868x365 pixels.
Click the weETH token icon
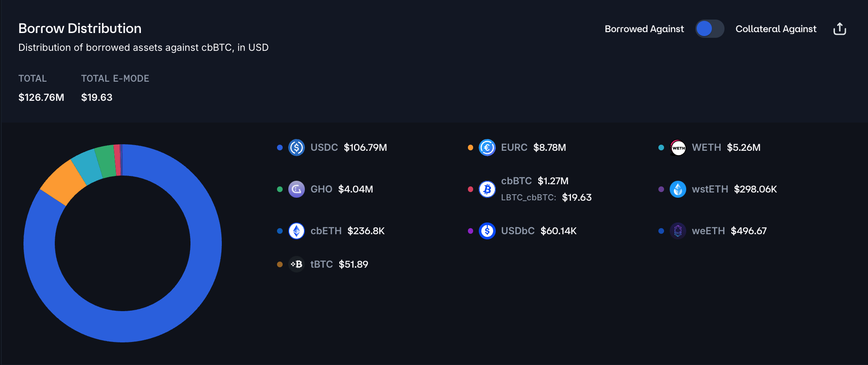tap(678, 231)
